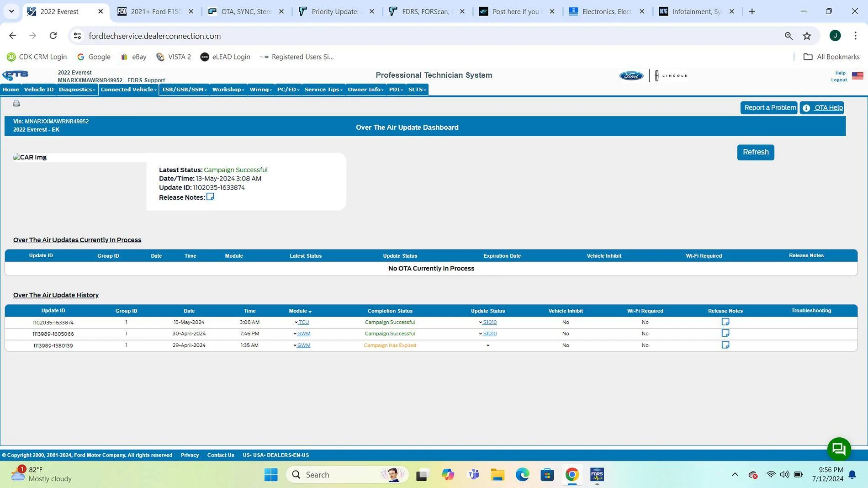Image resolution: width=868 pixels, height=488 pixels.
Task: Open S1010 status link for 30-April-2024 update
Action: tap(490, 334)
